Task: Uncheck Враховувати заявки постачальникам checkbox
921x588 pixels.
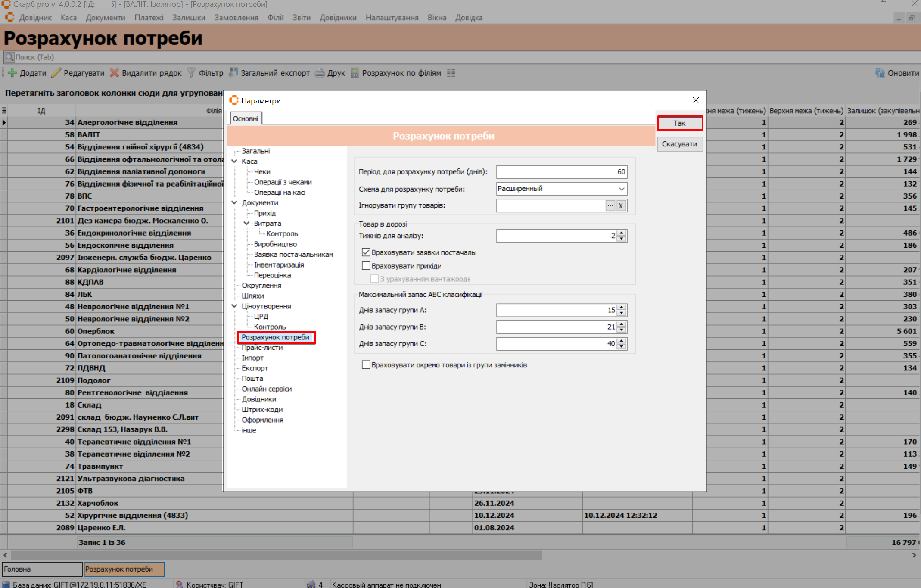Action: pos(366,252)
